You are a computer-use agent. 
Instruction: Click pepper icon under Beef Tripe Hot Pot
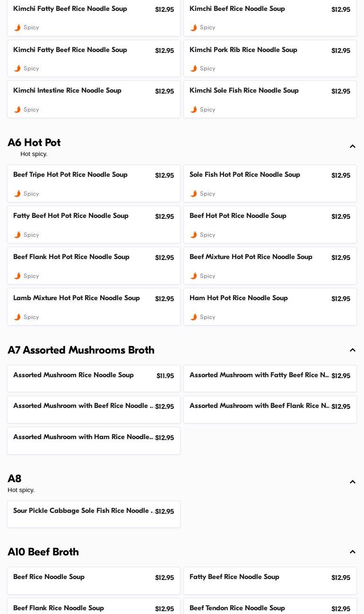pyautogui.click(x=17, y=194)
